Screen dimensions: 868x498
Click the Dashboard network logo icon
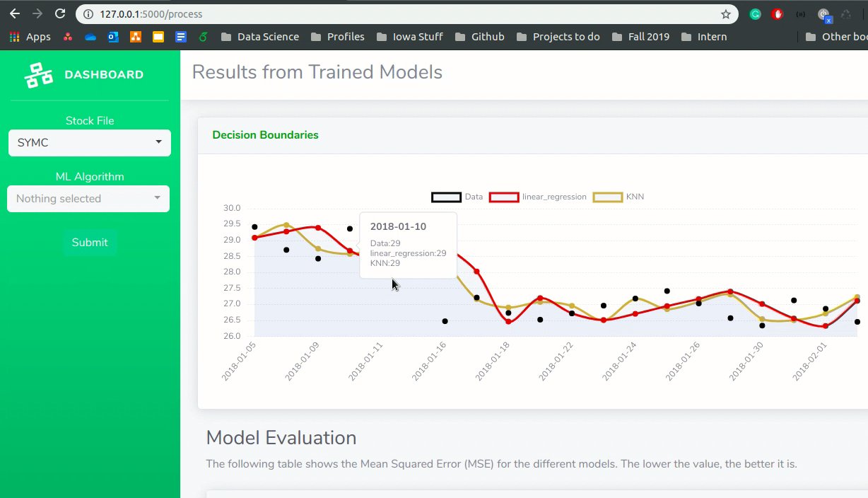pos(39,75)
